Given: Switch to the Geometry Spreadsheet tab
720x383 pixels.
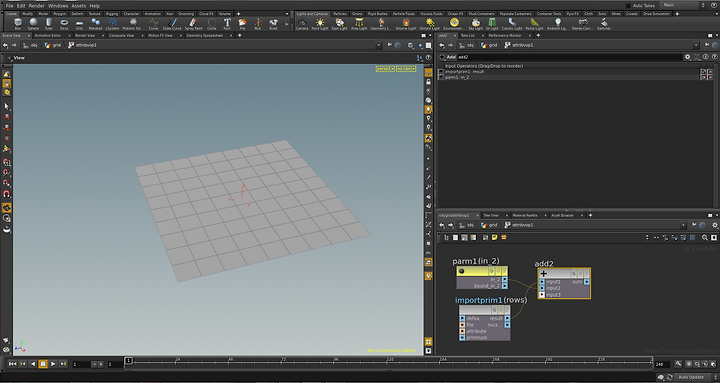Looking at the screenshot, I should pos(205,35).
